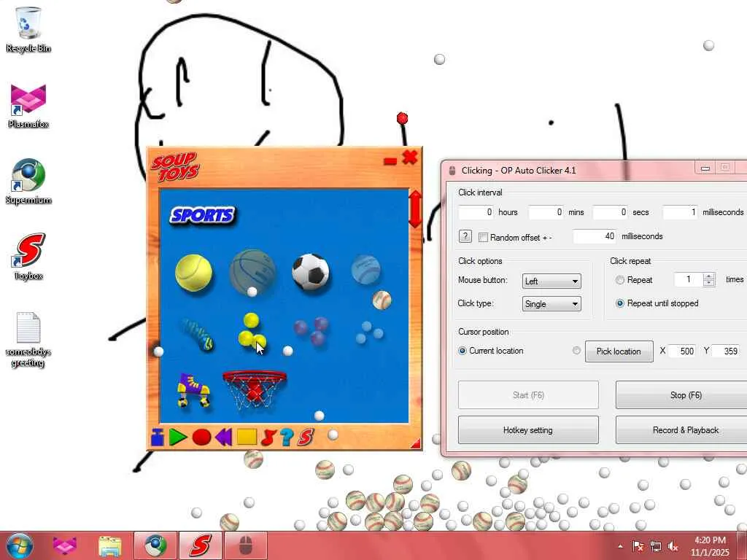Screen dimensions: 747x560
Task: Click the Pick location button
Action: [x=619, y=351]
